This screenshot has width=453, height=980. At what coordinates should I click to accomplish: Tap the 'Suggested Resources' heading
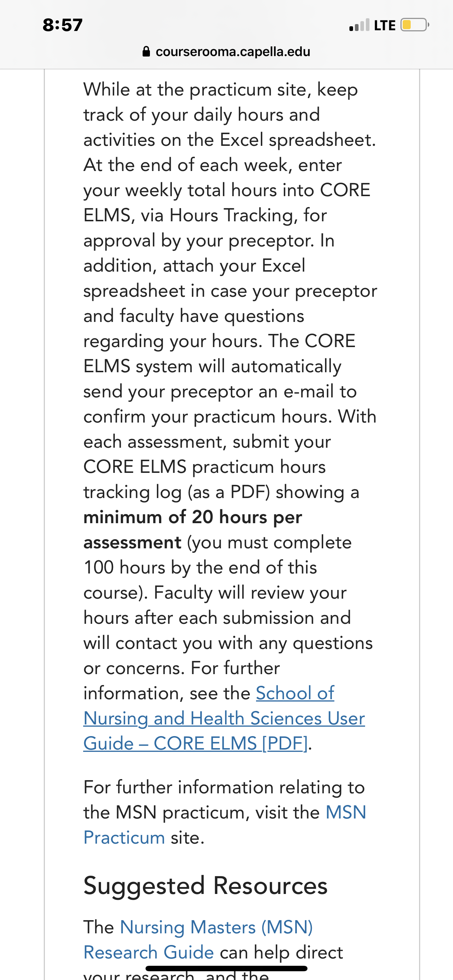point(206,886)
